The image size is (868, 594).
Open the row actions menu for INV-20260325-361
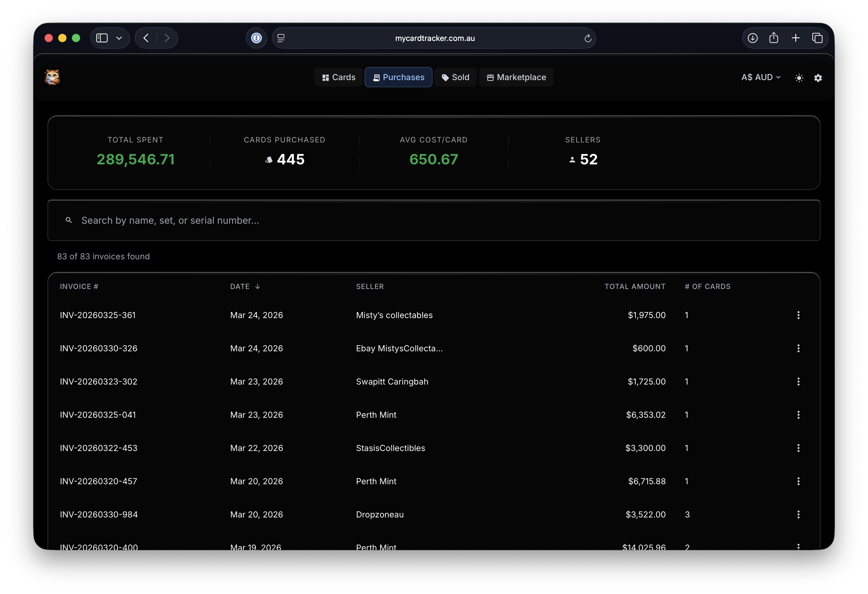click(799, 315)
